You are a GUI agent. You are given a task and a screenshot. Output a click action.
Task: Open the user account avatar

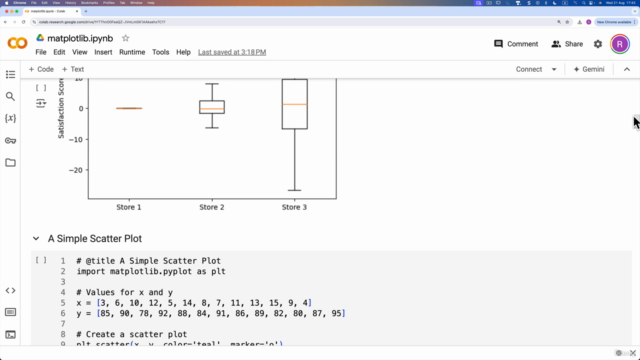click(620, 44)
